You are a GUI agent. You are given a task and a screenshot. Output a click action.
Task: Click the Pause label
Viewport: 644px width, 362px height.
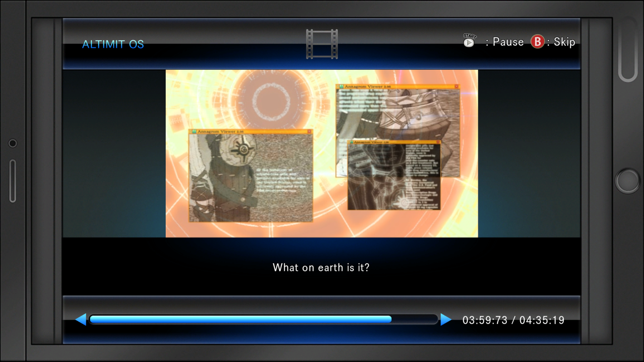pos(508,42)
